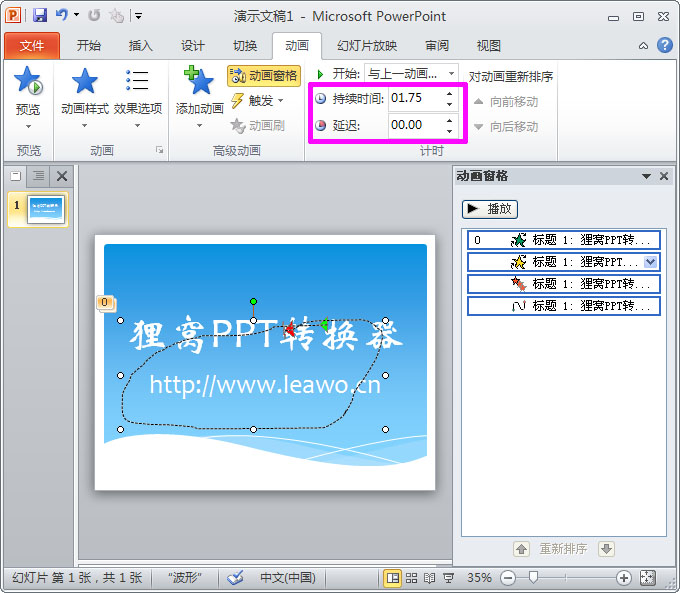This screenshot has height=593, width=680.
Task: Select the green entrance animation row 0
Action: (x=563, y=240)
